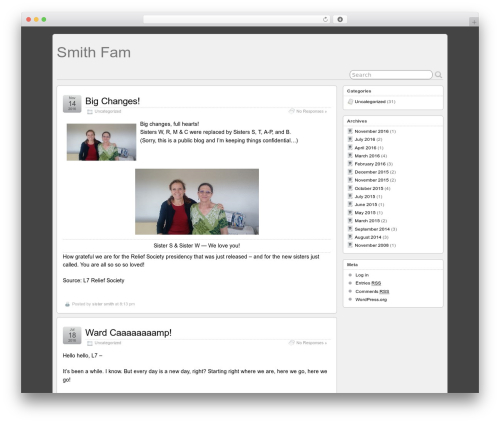Open February 2016 archive

tap(370, 164)
